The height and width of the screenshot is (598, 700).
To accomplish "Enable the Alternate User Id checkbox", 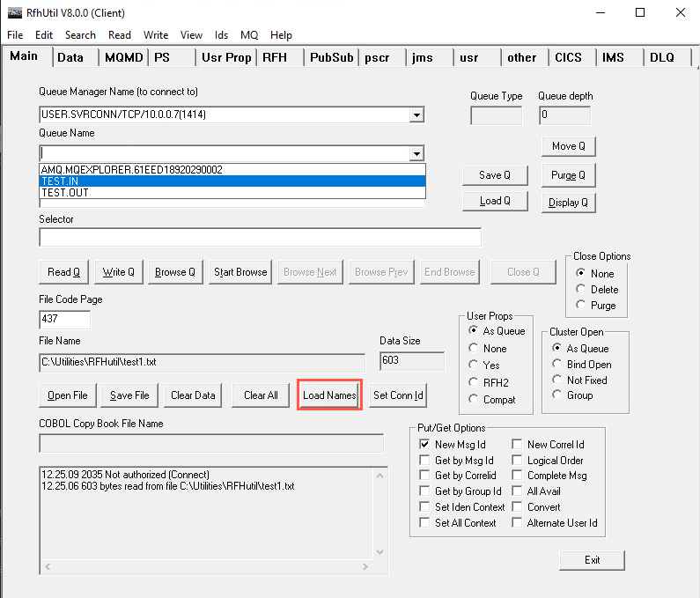I will [x=517, y=522].
